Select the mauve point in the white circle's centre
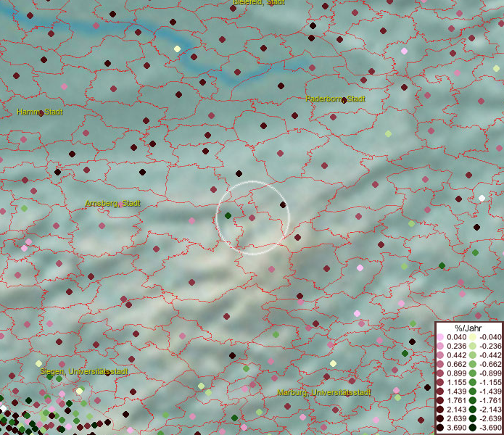 (252, 217)
